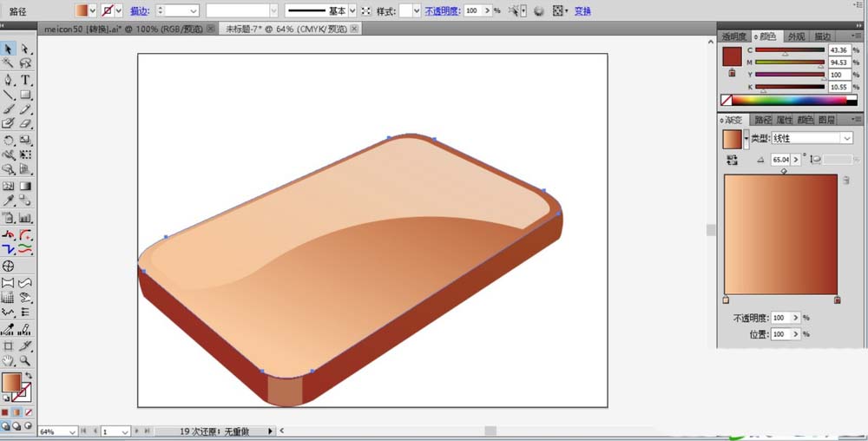Image resolution: width=868 pixels, height=441 pixels.
Task: Set paint mode to Gradient
Action: tap(16, 412)
